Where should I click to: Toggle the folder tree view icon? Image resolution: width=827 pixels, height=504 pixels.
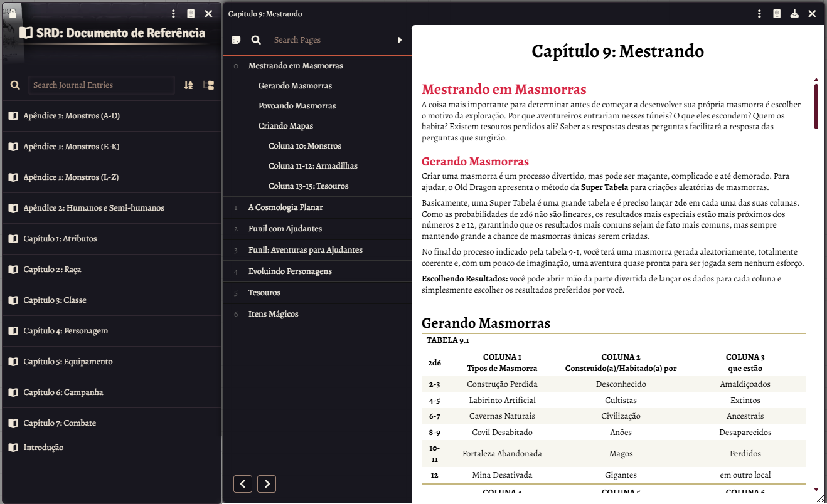click(209, 85)
